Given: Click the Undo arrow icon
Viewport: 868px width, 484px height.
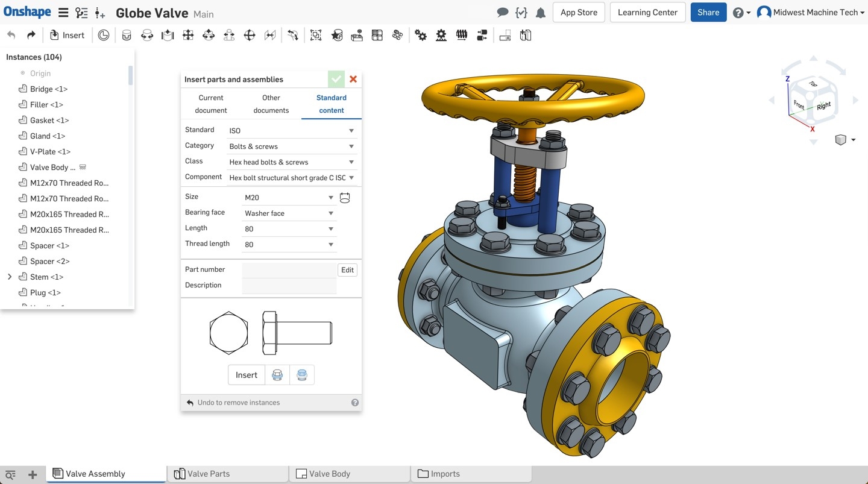Looking at the screenshot, I should [x=11, y=36].
